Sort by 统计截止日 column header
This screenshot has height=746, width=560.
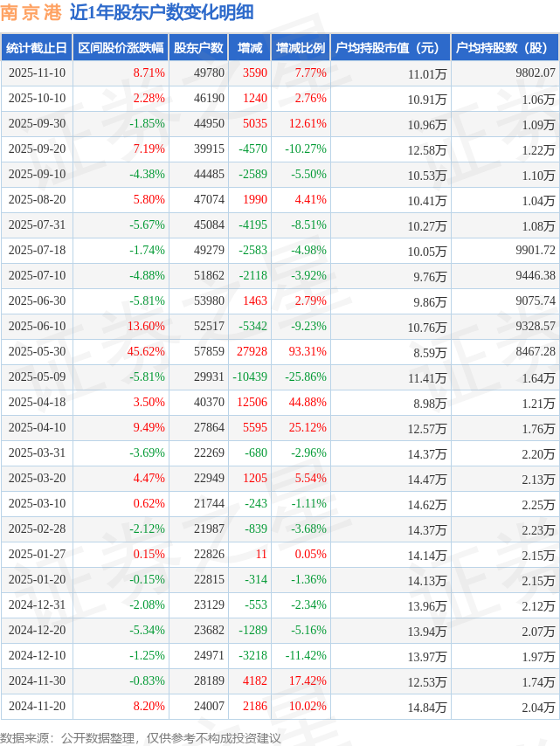coord(36,48)
